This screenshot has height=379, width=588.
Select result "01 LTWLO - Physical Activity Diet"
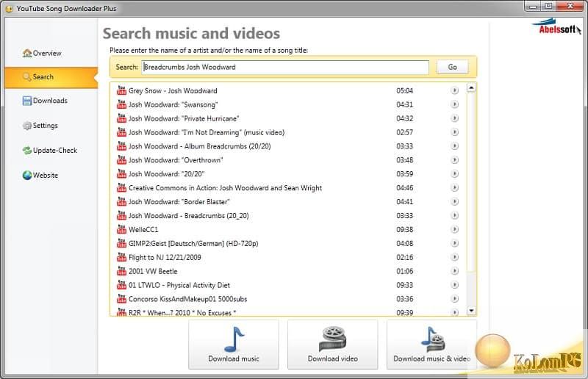[x=179, y=285]
